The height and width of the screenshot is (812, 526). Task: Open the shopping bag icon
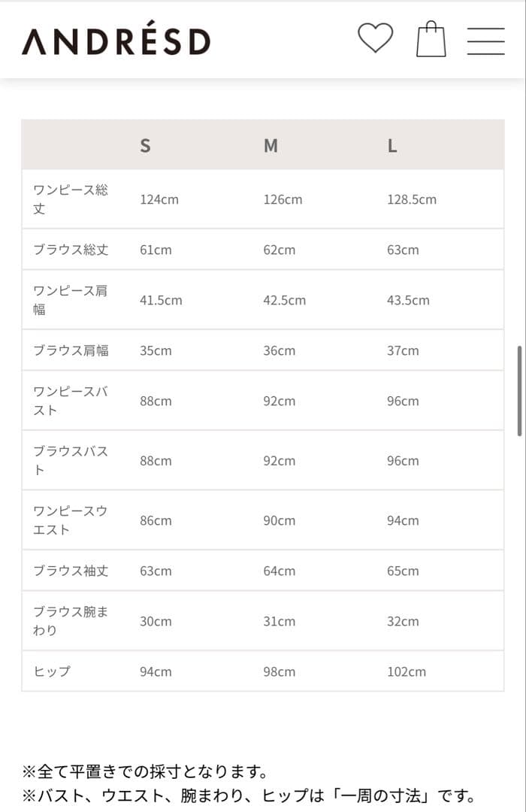coord(431,39)
